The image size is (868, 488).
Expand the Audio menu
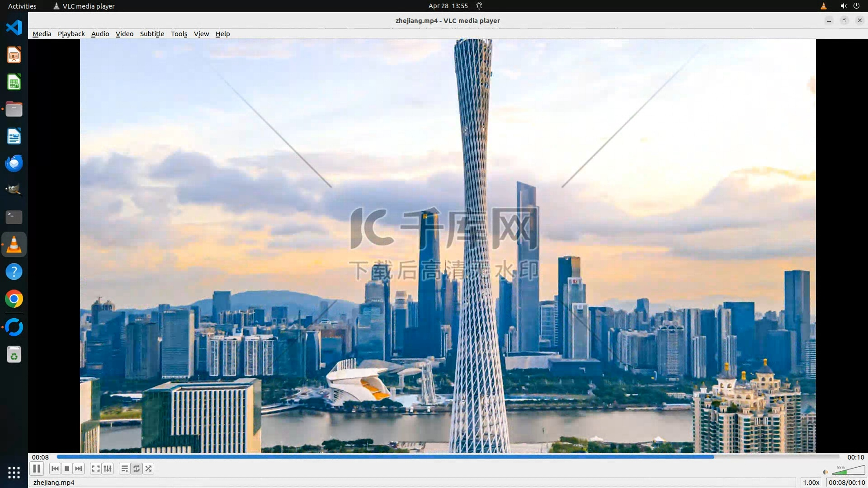(x=100, y=34)
